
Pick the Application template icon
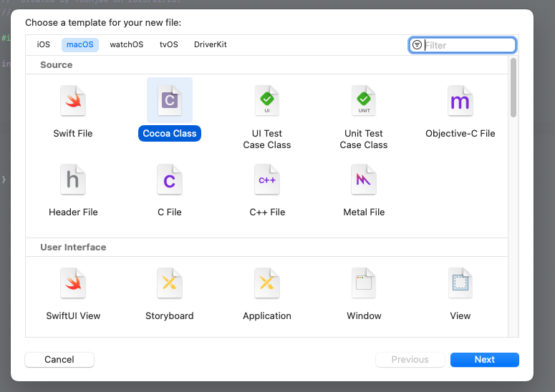click(267, 283)
